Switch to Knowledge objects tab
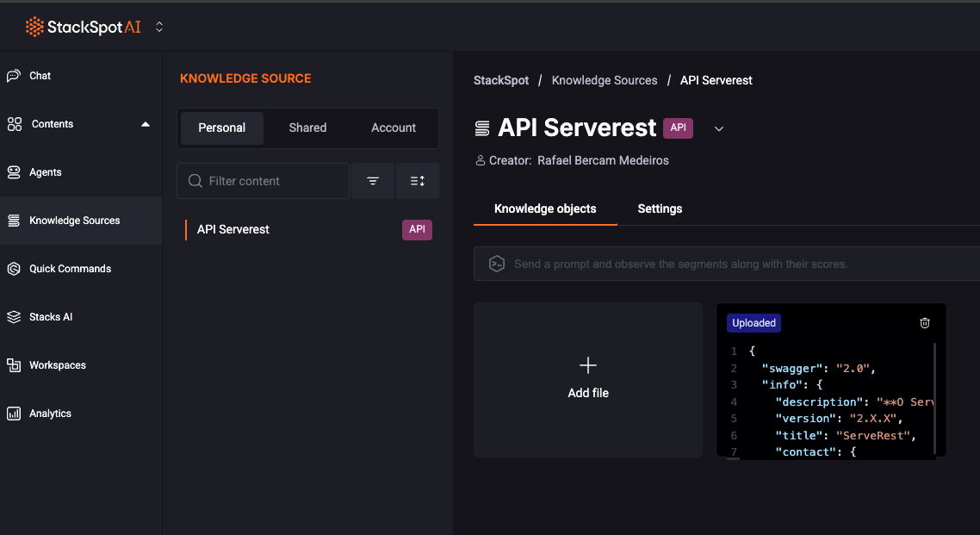The width and height of the screenshot is (980, 535). [545, 208]
